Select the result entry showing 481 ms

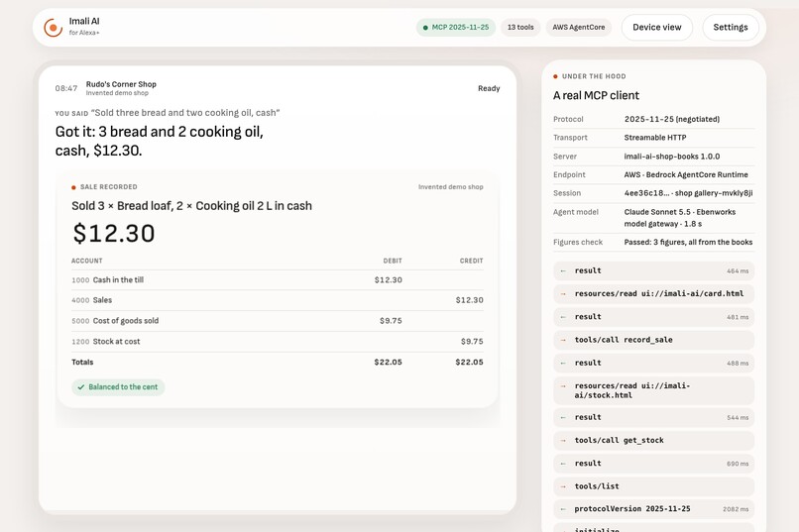[x=654, y=317]
